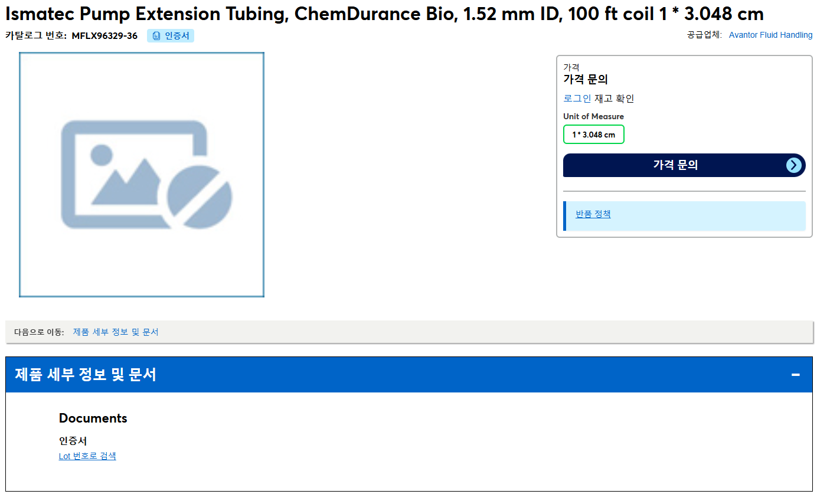The image size is (817, 504).
Task: Collapse section using the minus icon
Action: click(796, 375)
